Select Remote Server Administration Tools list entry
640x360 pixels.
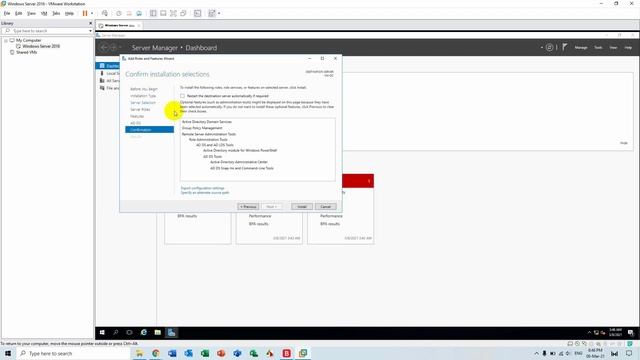pos(209,134)
